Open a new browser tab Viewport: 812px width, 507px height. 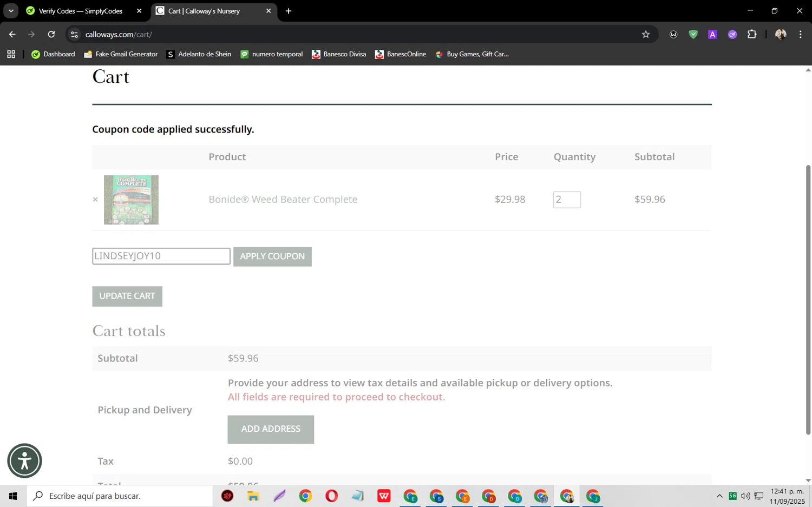coord(289,11)
